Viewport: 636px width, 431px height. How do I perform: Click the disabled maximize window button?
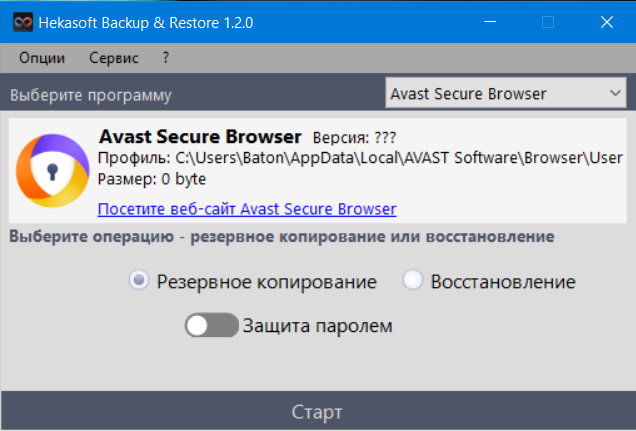pos(548,22)
